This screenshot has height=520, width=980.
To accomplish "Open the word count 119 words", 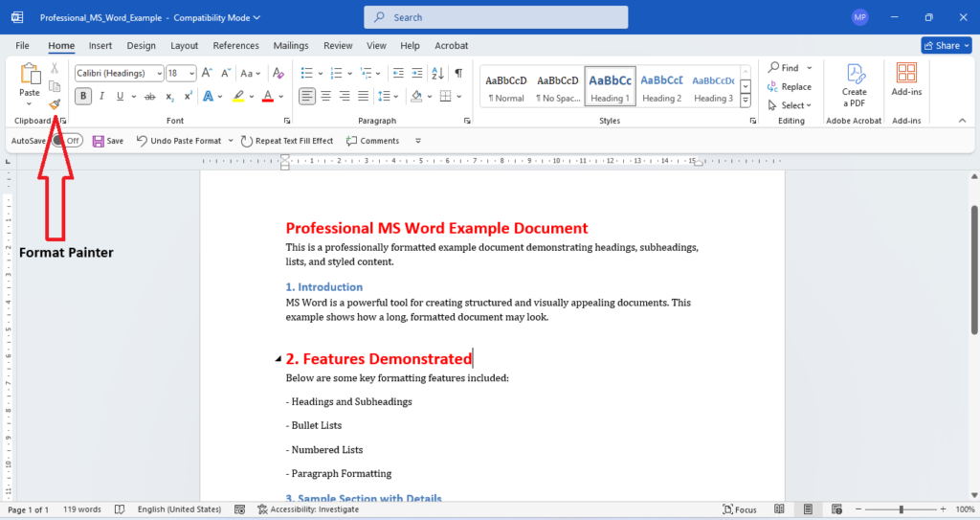I will 82,509.
